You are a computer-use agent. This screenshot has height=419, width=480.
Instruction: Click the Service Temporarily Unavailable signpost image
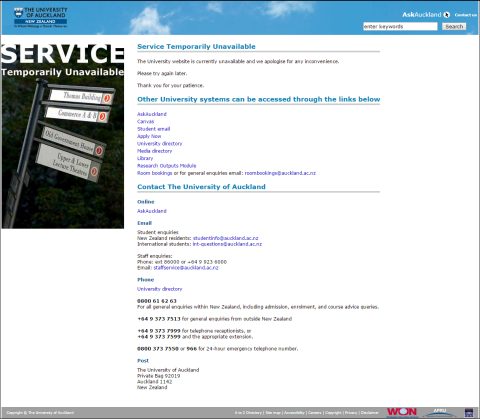[x=62, y=136]
